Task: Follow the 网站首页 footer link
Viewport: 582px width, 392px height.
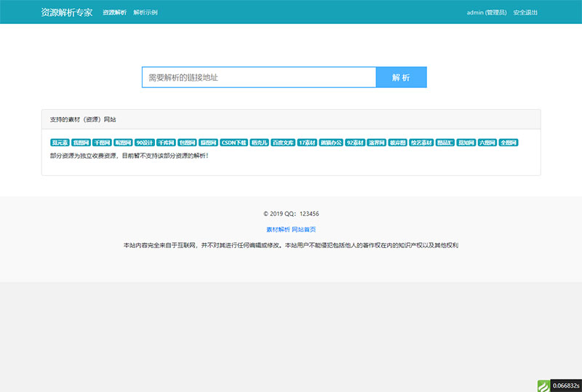Action: (x=304, y=229)
